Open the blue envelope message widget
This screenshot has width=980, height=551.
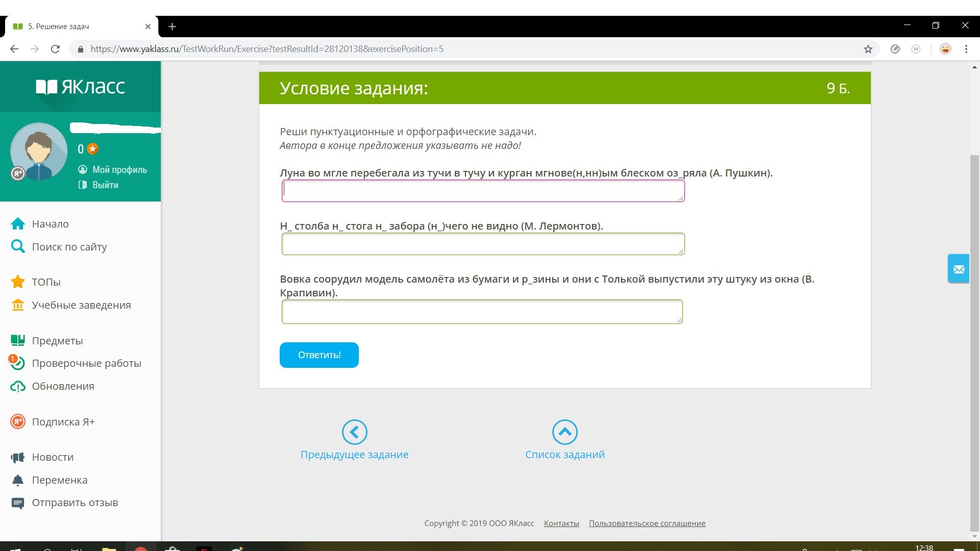(959, 269)
